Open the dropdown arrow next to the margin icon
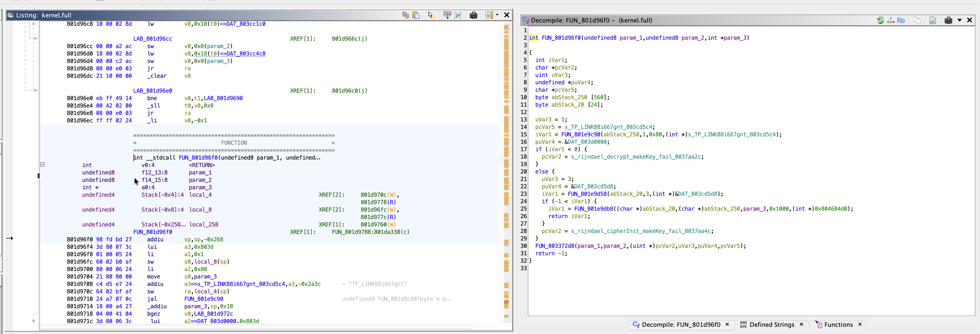This screenshot has height=334, width=980. (497, 15)
